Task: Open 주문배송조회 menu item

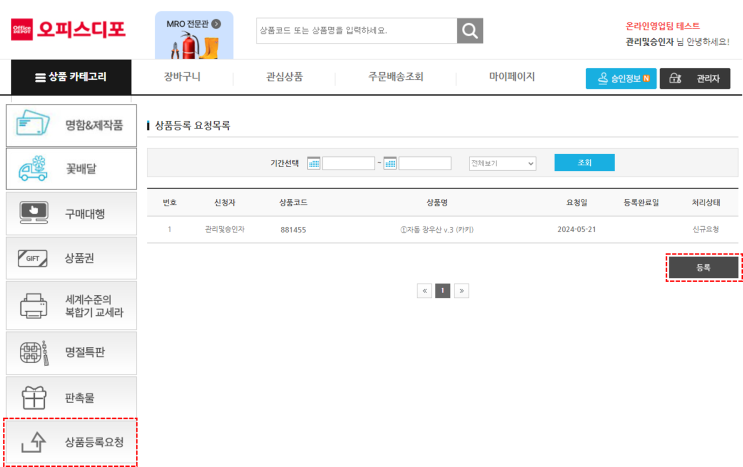Action: (x=396, y=77)
